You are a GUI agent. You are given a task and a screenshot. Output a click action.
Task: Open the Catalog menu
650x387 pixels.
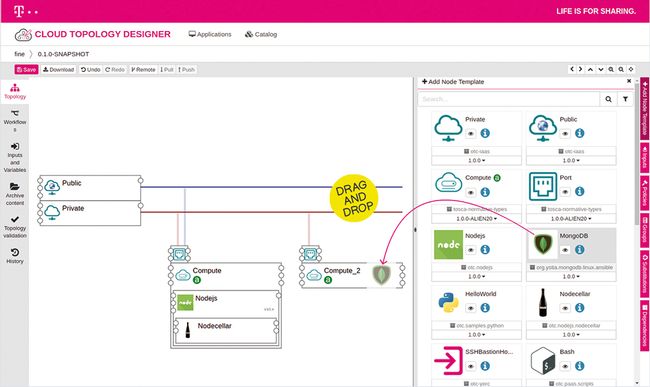(261, 34)
